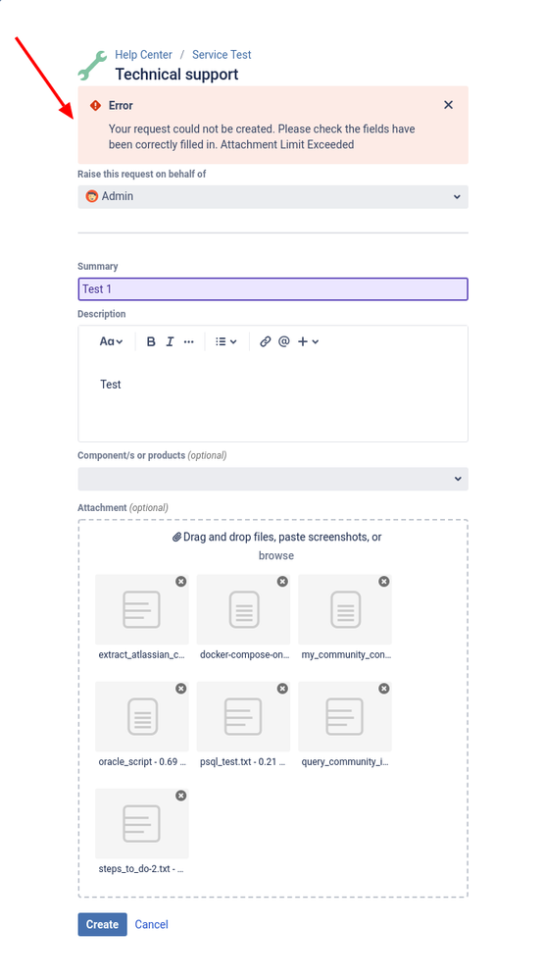
Task: Select the psql_test.txt file thumbnail
Action: (244, 716)
